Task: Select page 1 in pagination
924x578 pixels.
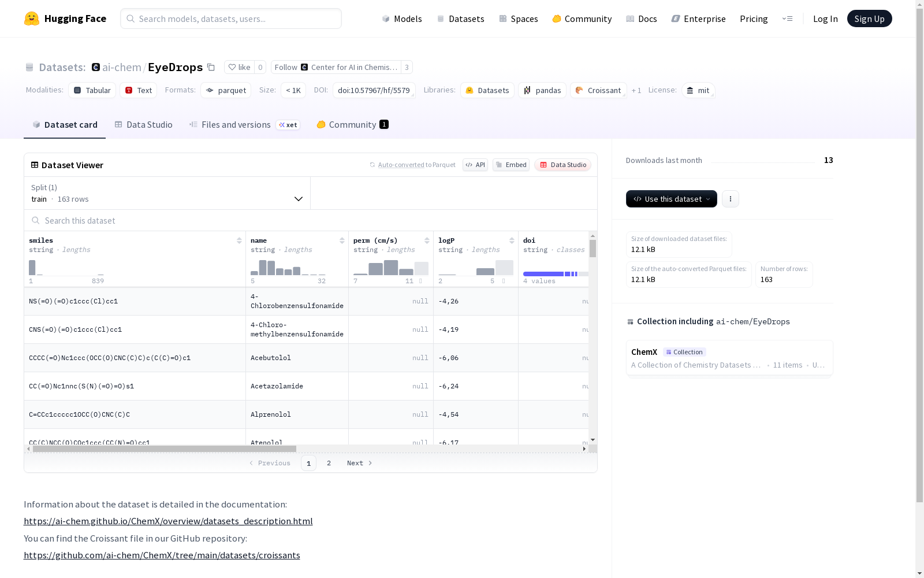Action: pyautogui.click(x=308, y=463)
